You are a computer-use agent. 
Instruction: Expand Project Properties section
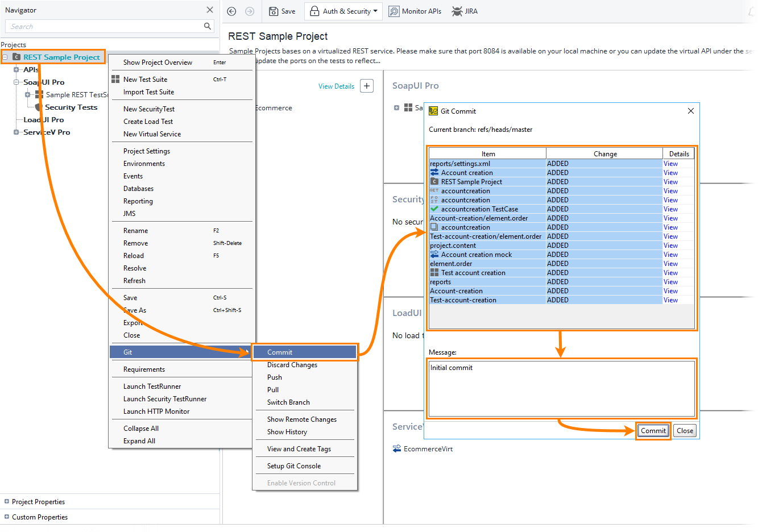(x=7, y=502)
